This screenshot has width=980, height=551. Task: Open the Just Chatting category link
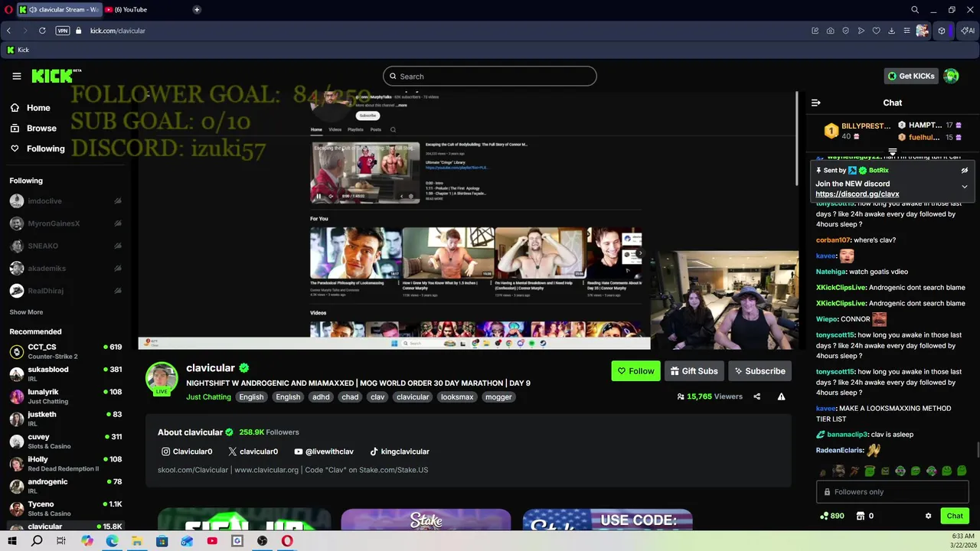tap(208, 397)
